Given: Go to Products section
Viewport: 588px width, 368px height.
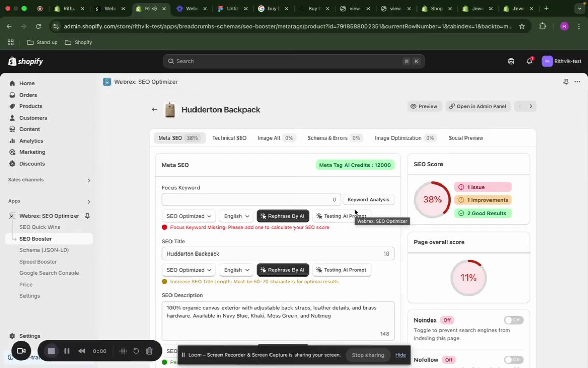Looking at the screenshot, I should pyautogui.click(x=31, y=106).
